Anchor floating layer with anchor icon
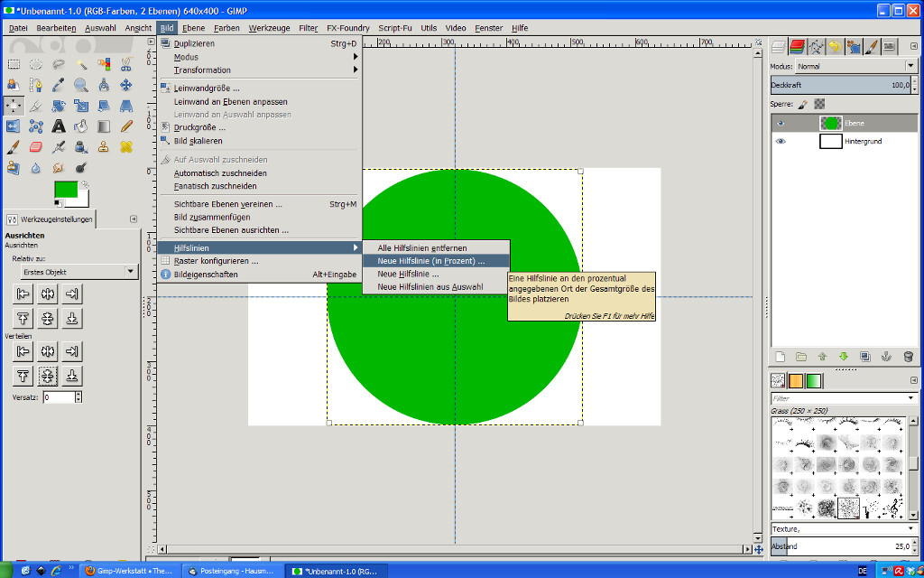The height and width of the screenshot is (578, 924). [886, 357]
